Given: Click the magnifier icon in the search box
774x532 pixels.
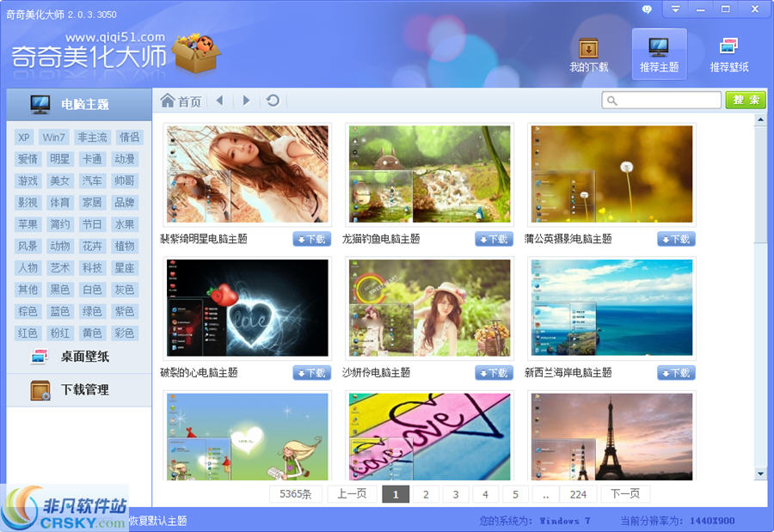Looking at the screenshot, I should click(x=611, y=100).
